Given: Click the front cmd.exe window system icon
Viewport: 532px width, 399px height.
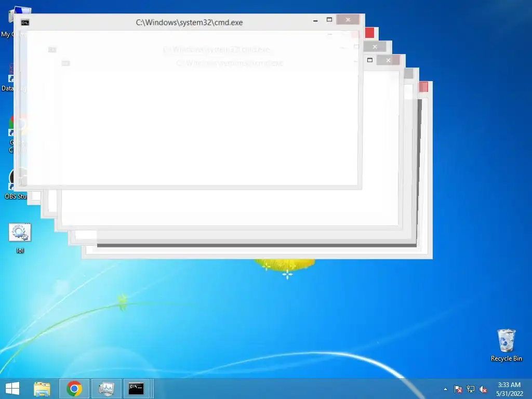Looking at the screenshot, I should pos(25,23).
